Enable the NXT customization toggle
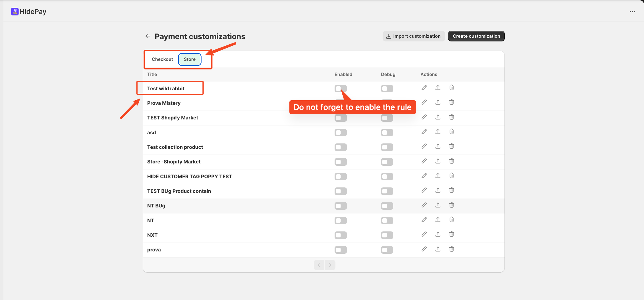Viewport: 644px width, 300px height. (x=341, y=235)
